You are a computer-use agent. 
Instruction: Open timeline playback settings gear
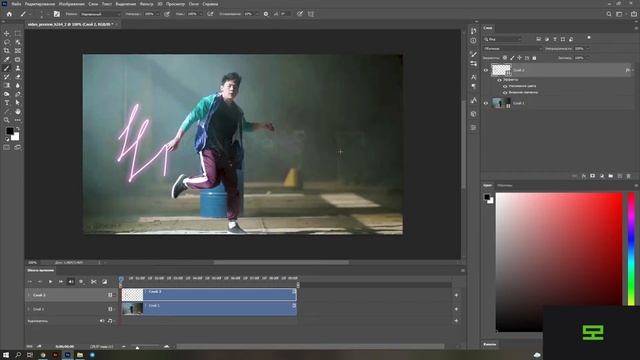(81, 282)
